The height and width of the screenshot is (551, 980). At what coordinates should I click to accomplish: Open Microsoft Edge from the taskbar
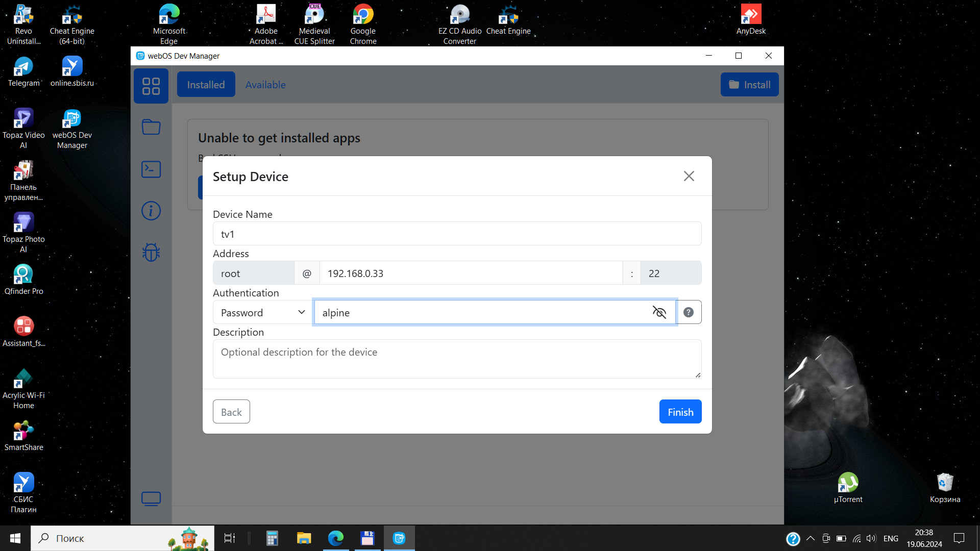tap(335, 538)
